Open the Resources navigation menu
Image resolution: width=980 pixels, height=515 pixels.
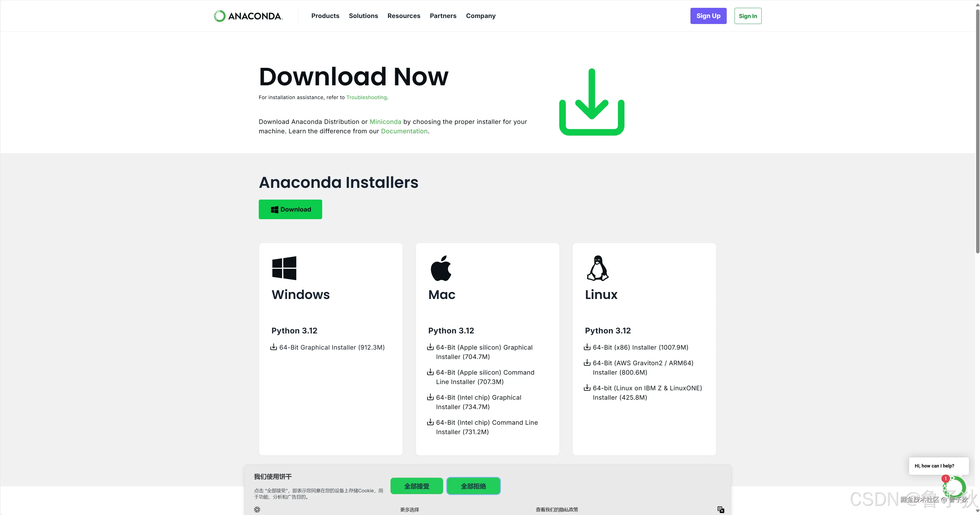[x=404, y=16]
